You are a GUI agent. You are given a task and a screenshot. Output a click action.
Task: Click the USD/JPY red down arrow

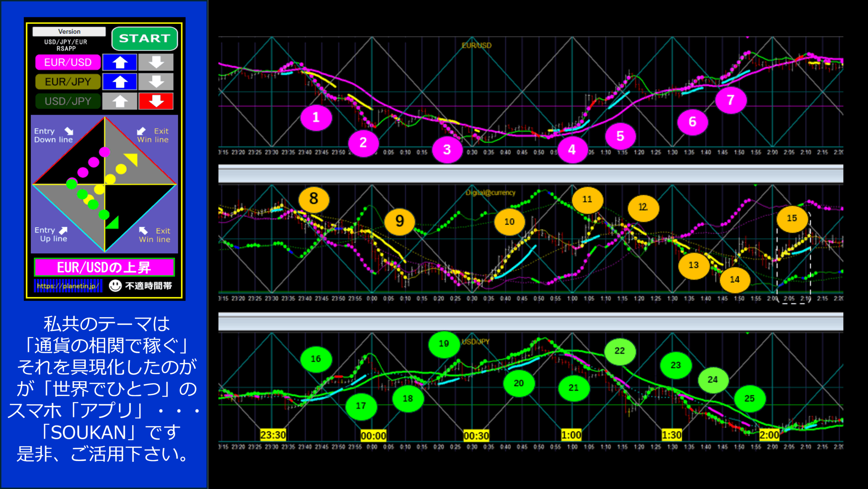(x=156, y=101)
